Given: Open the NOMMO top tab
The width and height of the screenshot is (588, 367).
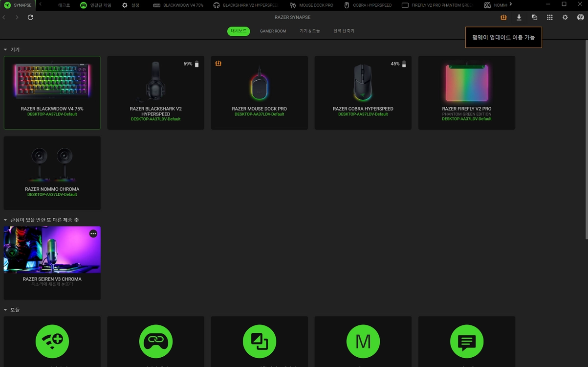Looking at the screenshot, I should point(495,5).
